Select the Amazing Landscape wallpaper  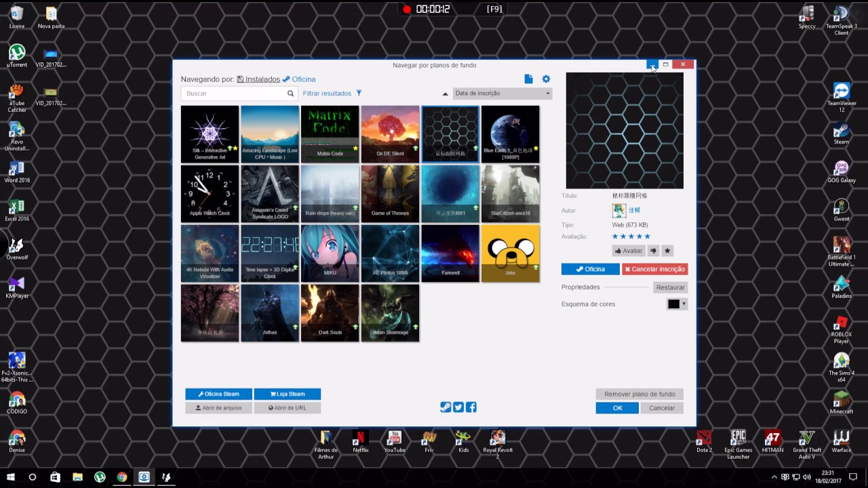coord(270,134)
